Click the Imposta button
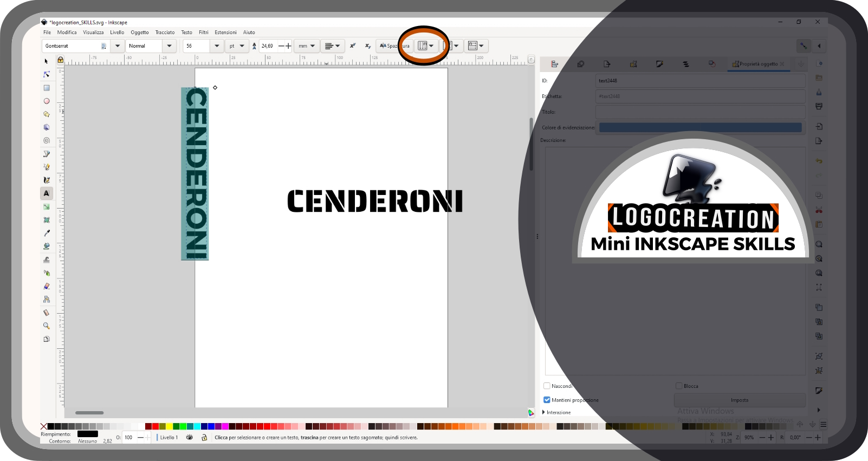The width and height of the screenshot is (868, 461). pos(740,400)
